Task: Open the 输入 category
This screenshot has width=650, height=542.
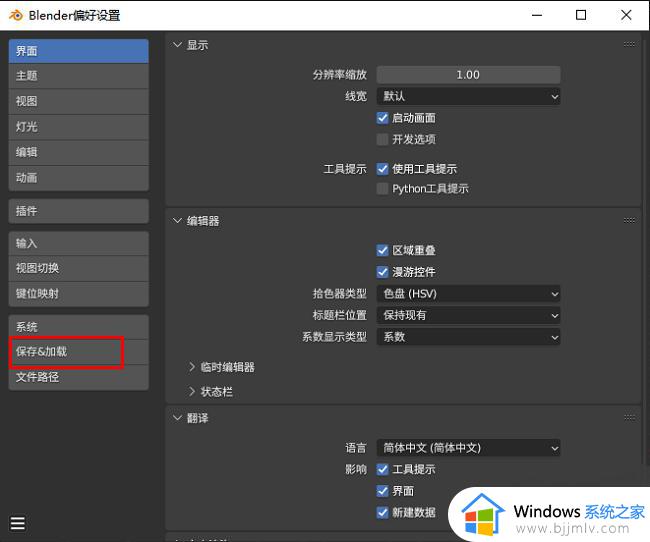Action: (x=78, y=243)
